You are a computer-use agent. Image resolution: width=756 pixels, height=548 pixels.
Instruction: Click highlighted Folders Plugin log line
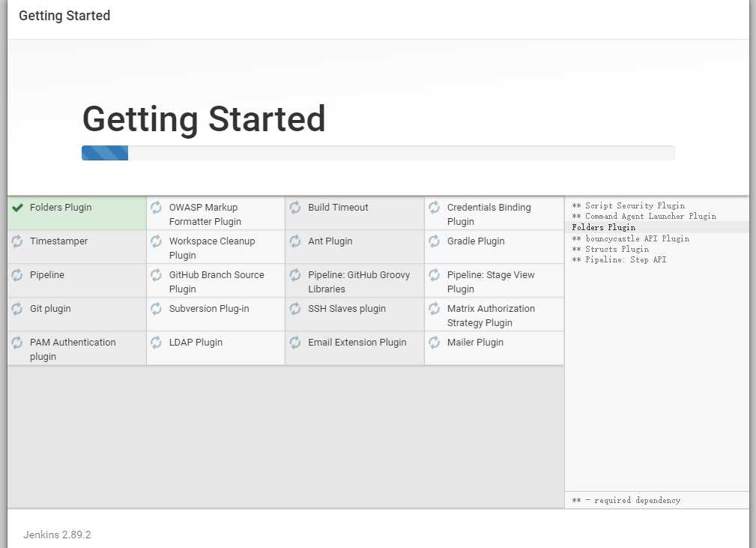coord(604,227)
